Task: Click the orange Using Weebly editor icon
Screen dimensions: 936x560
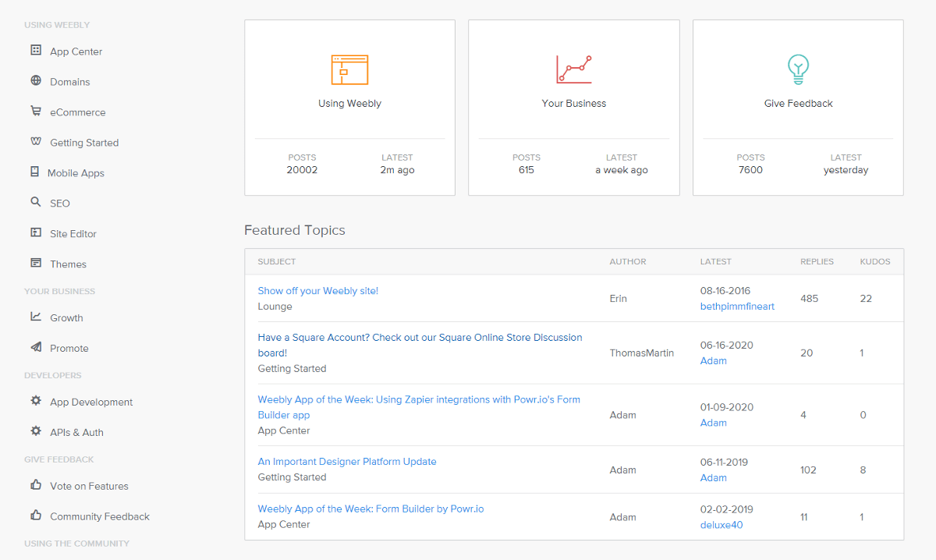Action: [349, 69]
